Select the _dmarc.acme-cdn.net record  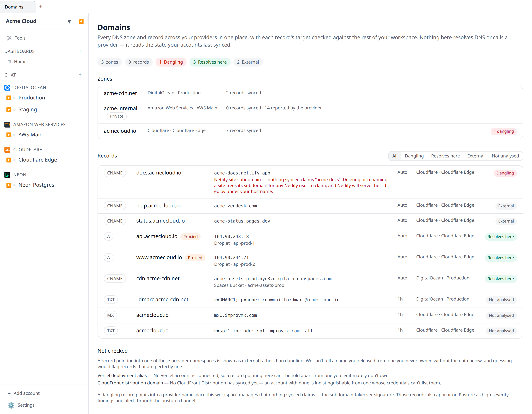click(x=310, y=300)
